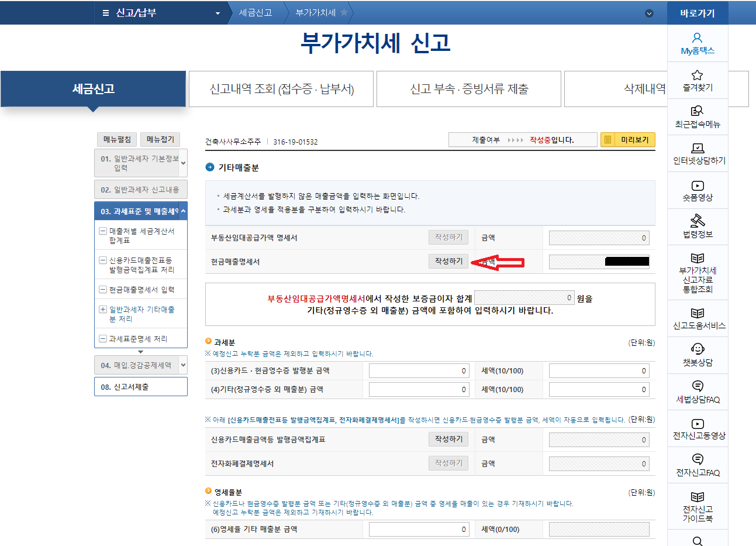
Task: Go to 08. 신고서제출 menu
Action: point(140,387)
